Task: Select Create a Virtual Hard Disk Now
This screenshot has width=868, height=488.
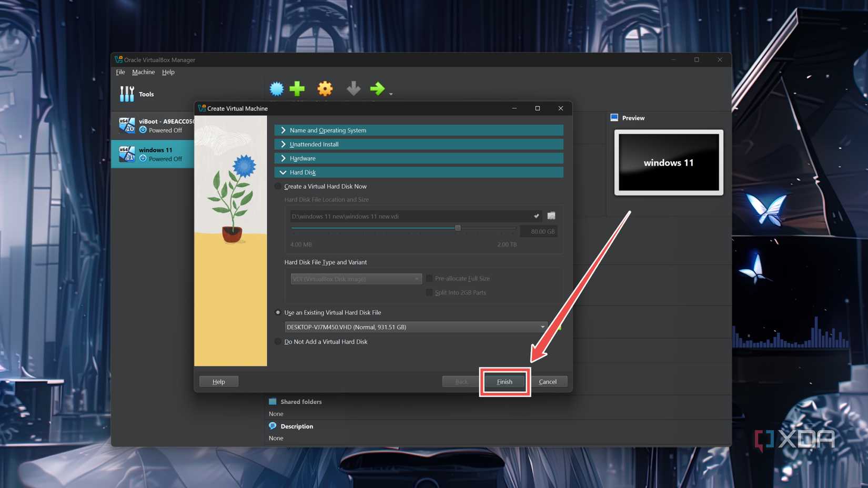Action: [278, 187]
